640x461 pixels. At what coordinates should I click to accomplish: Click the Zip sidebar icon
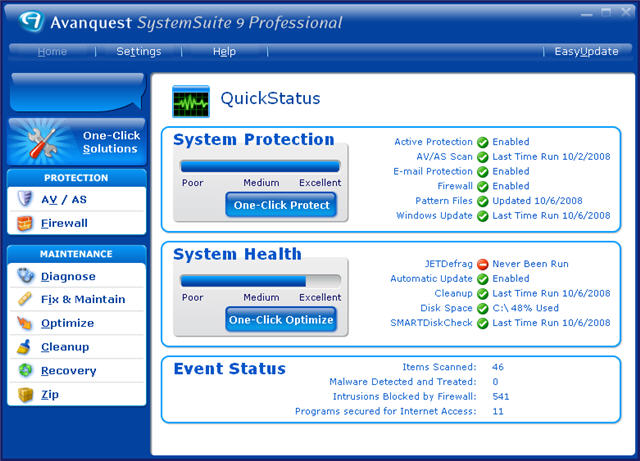pyautogui.click(x=26, y=394)
